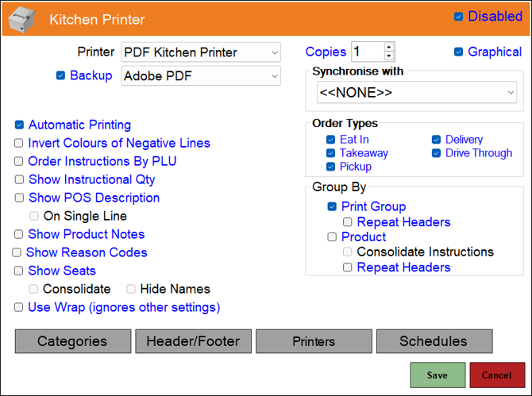Uncheck the Drive Through order type
532x396 pixels.
tap(436, 153)
